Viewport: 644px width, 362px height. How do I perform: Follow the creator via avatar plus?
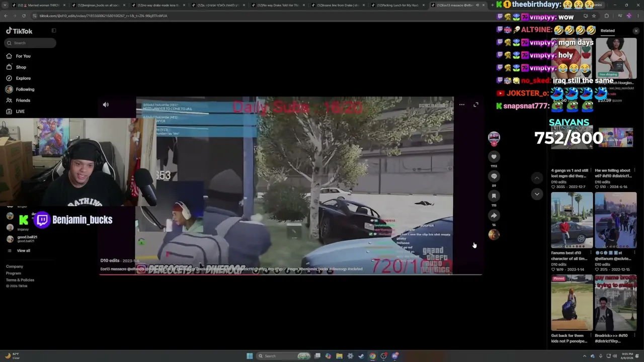coord(494,144)
